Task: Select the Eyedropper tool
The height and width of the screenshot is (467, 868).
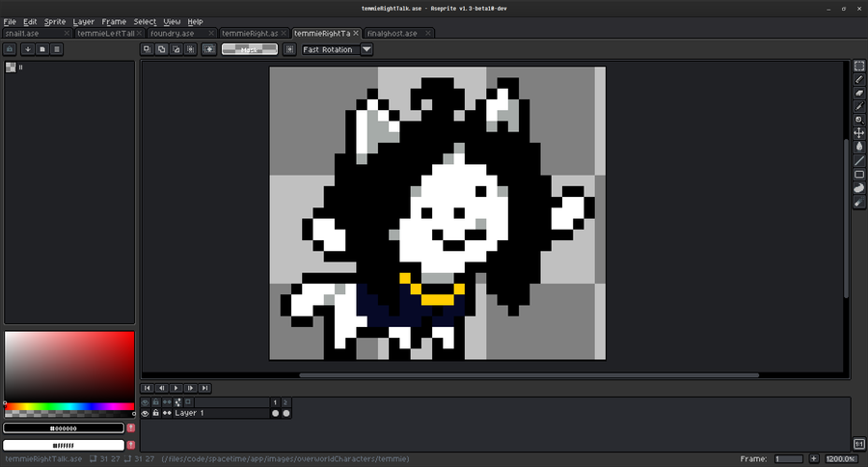Action: pyautogui.click(x=859, y=106)
